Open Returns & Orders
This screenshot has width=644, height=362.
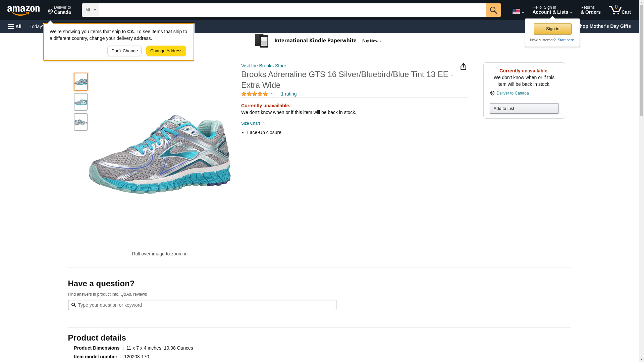[590, 10]
